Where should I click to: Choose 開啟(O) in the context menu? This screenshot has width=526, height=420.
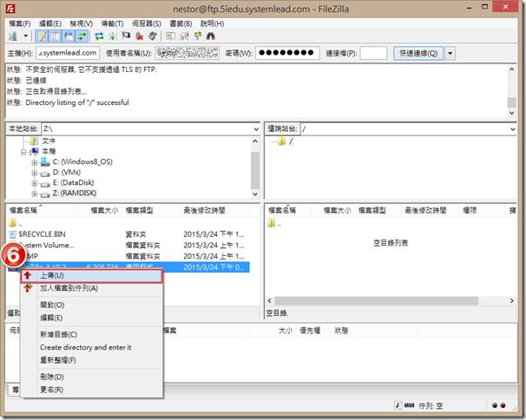pyautogui.click(x=92, y=305)
